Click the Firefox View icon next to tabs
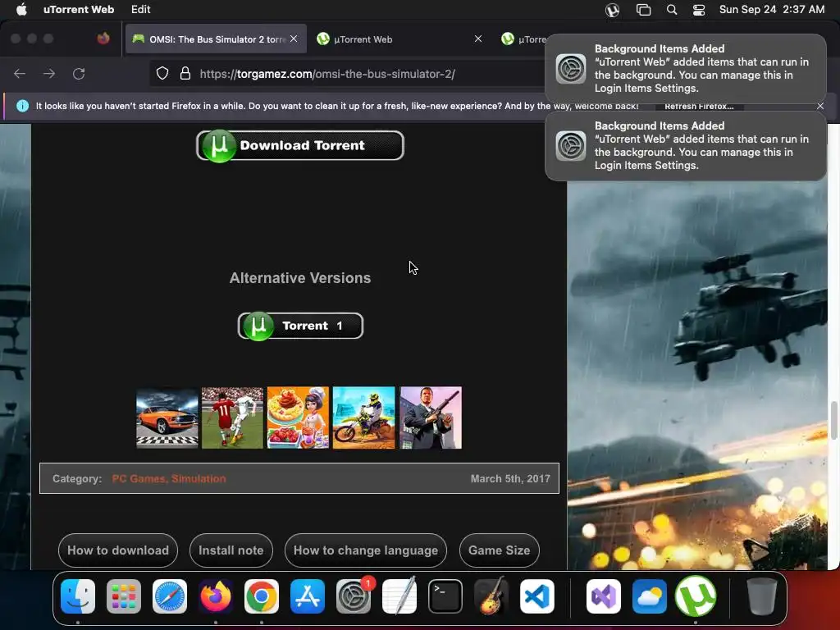 [103, 39]
